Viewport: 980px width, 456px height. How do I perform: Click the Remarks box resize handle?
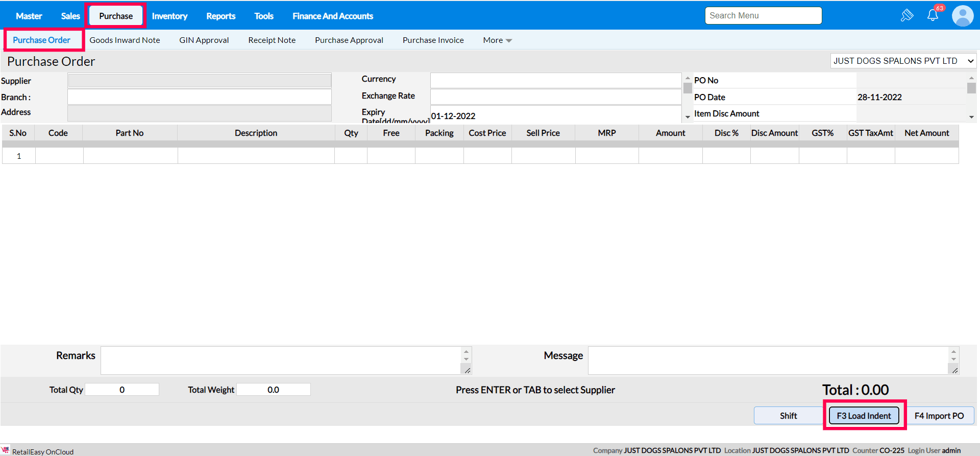tap(467, 370)
